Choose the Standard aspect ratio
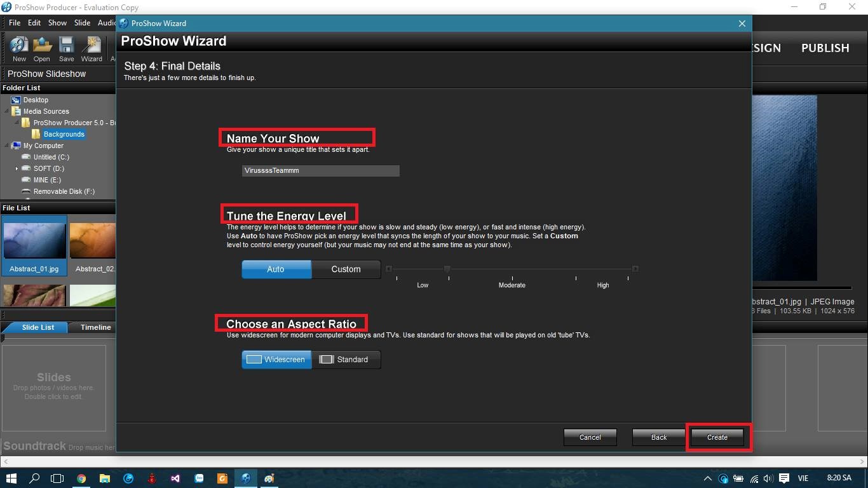The height and width of the screenshot is (488, 868). coord(346,360)
